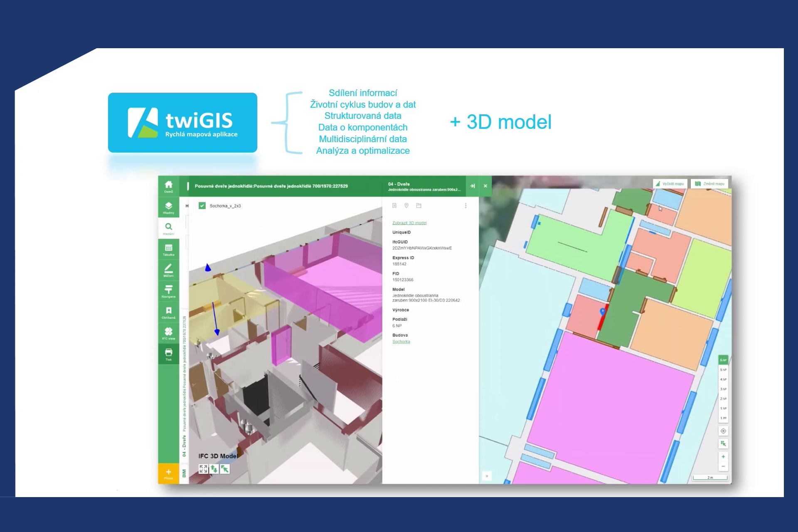Click the Posuvné dveře jednokřídlé header title
The height and width of the screenshot is (532, 798).
tap(271, 186)
